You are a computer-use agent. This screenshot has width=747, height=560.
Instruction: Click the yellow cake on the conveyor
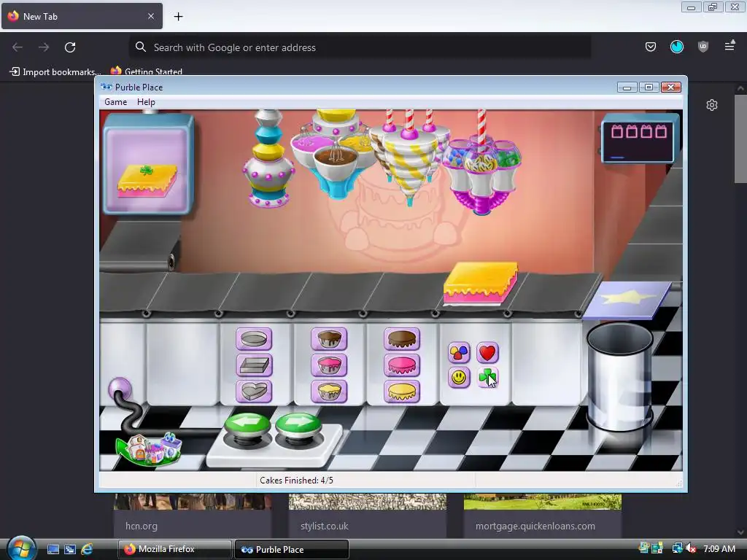[481, 283]
